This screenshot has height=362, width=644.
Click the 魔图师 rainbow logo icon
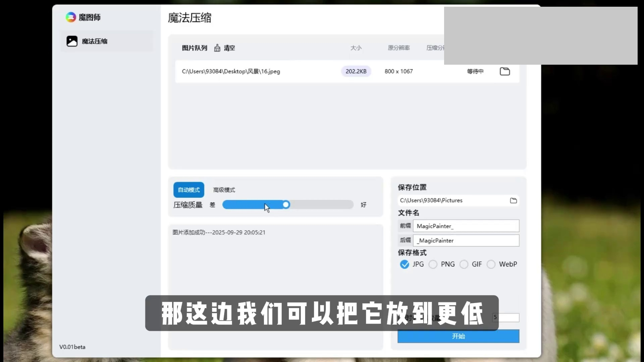[x=71, y=17]
